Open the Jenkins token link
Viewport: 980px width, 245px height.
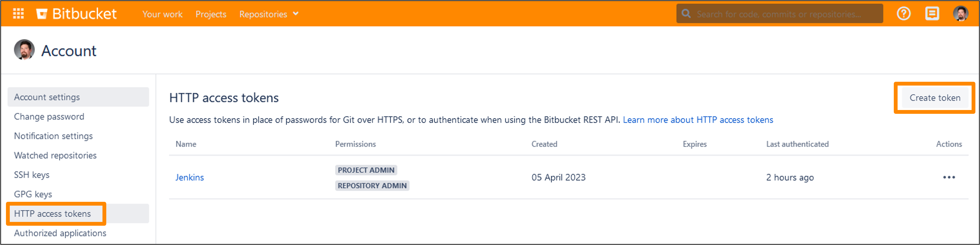[189, 177]
